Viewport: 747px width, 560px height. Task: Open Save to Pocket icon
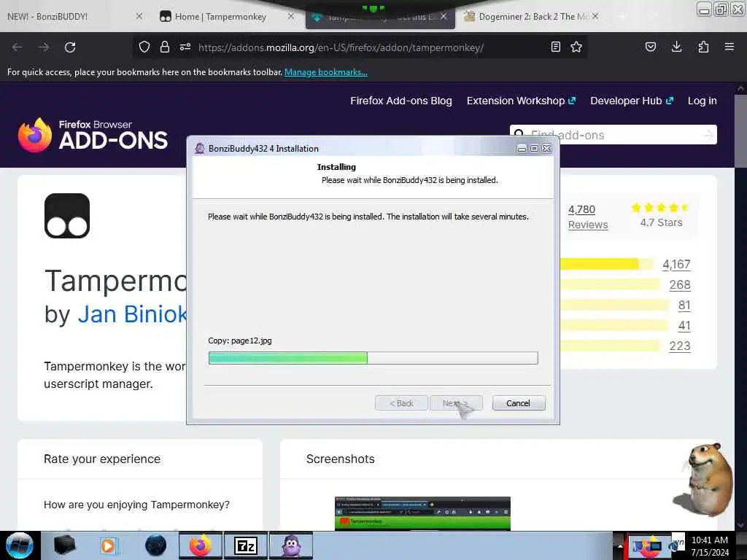pyautogui.click(x=650, y=47)
